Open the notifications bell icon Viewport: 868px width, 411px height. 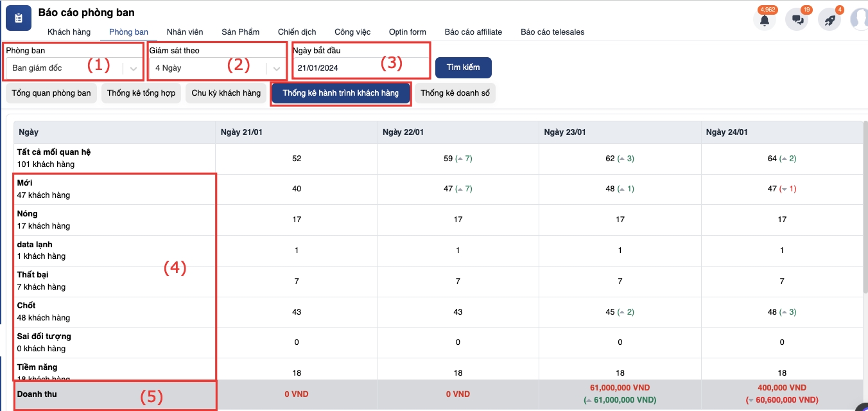(765, 20)
